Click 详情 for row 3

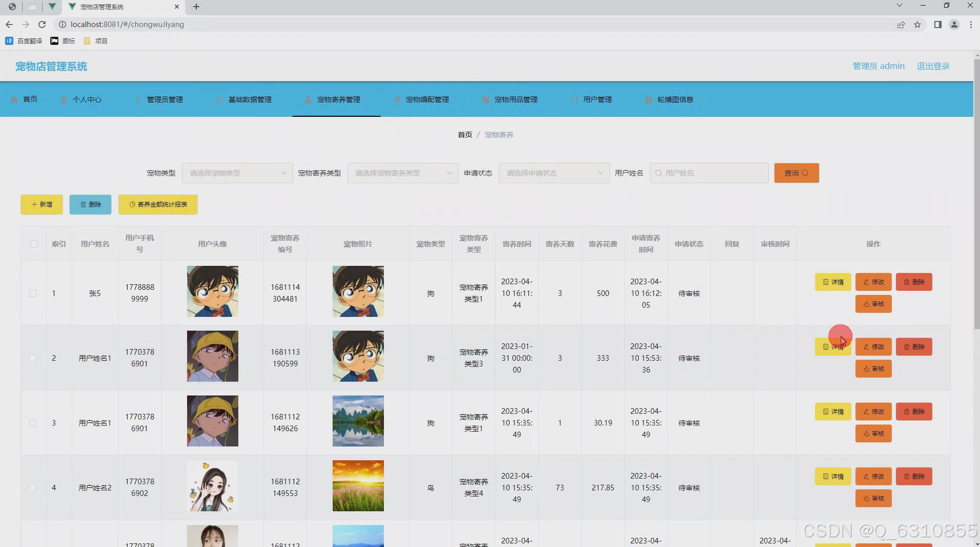833,412
